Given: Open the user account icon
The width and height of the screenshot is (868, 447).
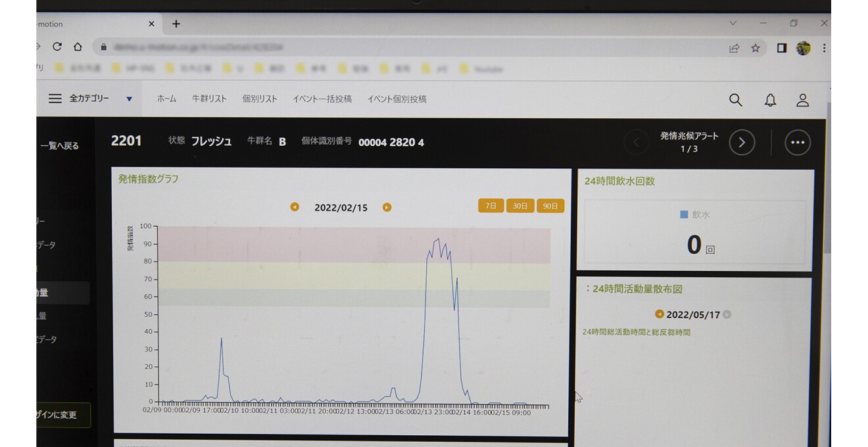Looking at the screenshot, I should (802, 100).
